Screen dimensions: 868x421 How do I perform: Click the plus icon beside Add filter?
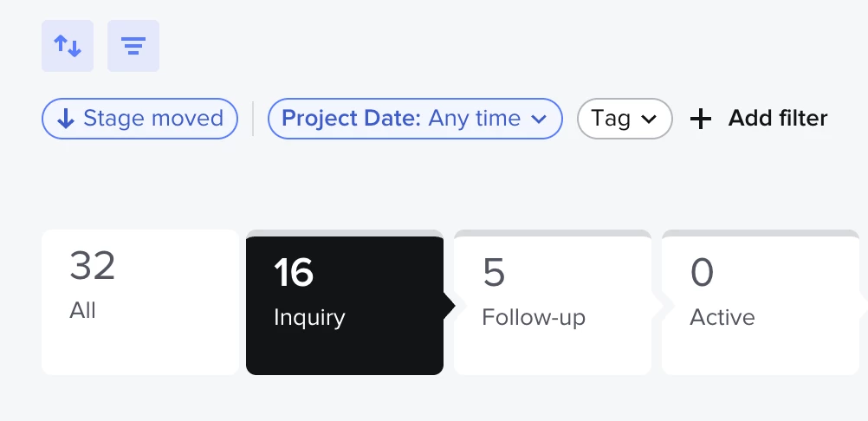[x=701, y=119]
